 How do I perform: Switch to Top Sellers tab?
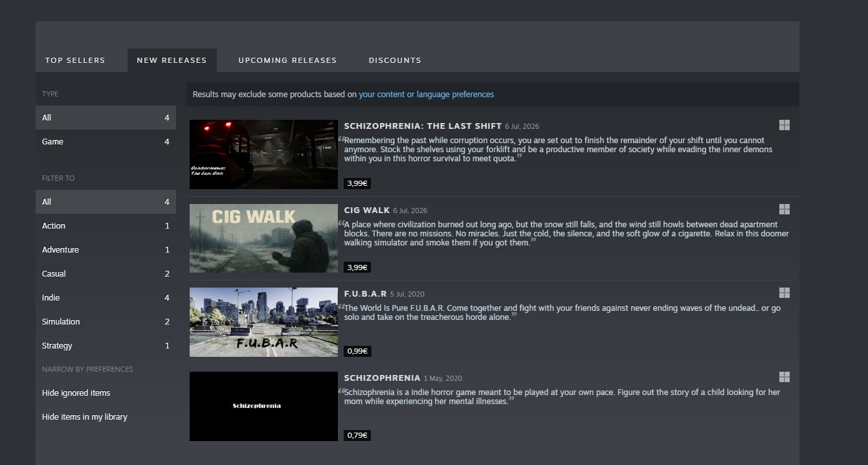click(75, 60)
